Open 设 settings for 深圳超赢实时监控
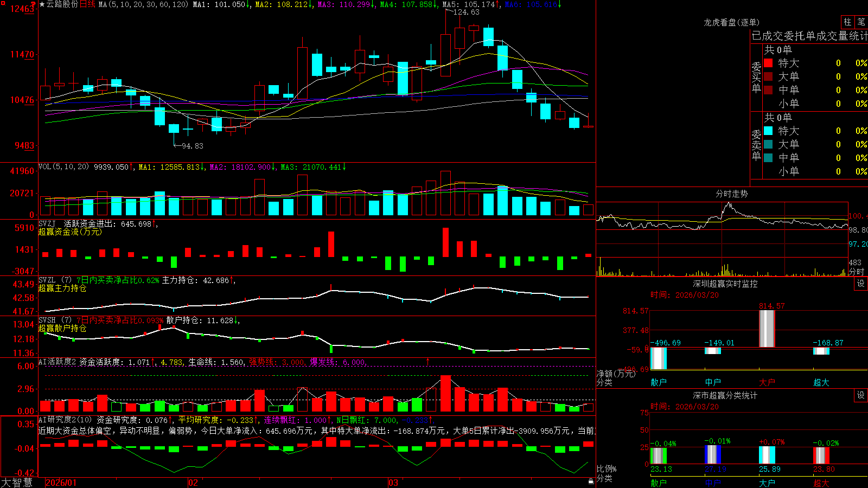The height and width of the screenshot is (488, 868). tap(861, 284)
